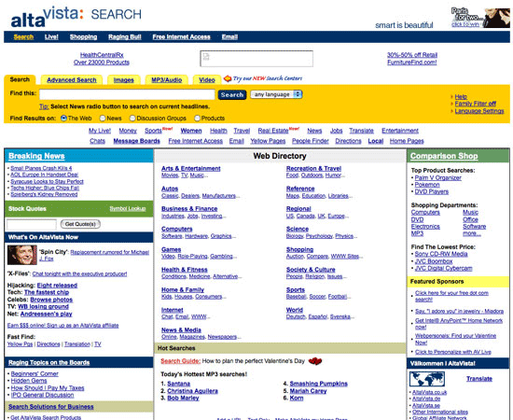Viewport: 513px width, 420px height.
Task: Click the New Search Centers promo icon
Action: coord(228,78)
